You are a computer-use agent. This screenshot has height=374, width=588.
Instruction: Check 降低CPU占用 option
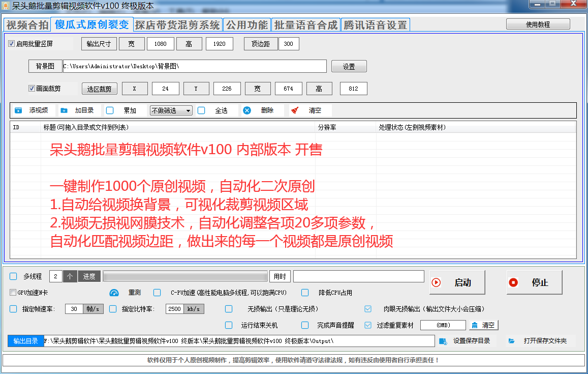(x=305, y=293)
